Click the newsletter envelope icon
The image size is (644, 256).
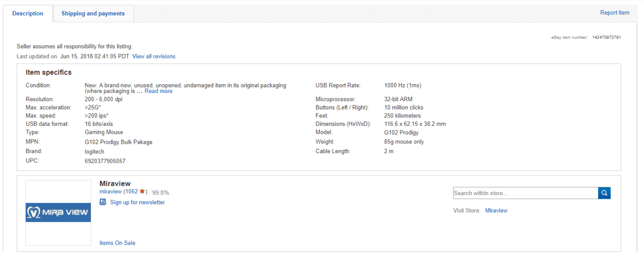point(103,202)
